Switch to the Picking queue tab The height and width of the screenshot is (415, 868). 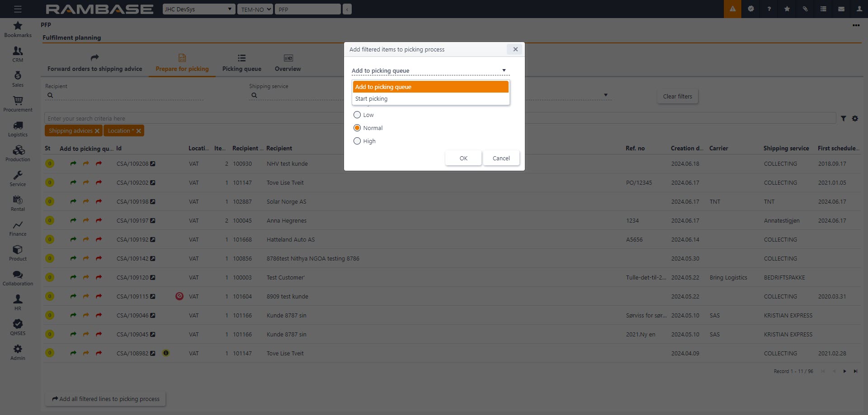tap(241, 63)
